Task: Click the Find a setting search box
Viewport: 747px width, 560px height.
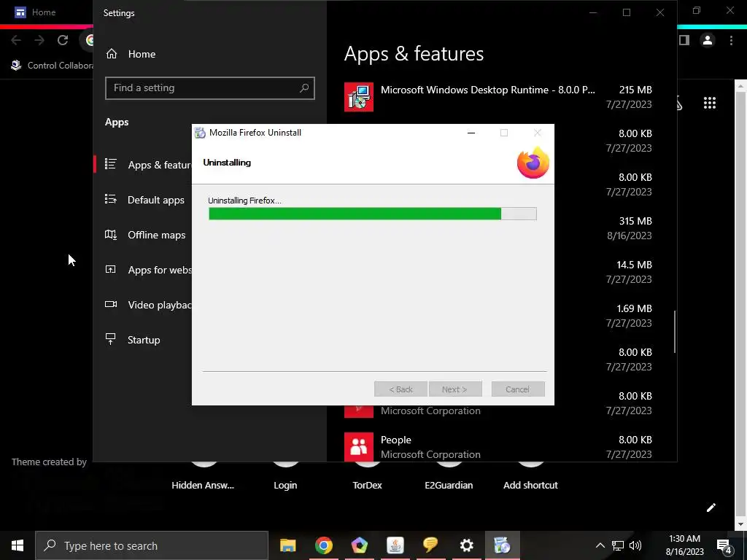Action: 209,88
